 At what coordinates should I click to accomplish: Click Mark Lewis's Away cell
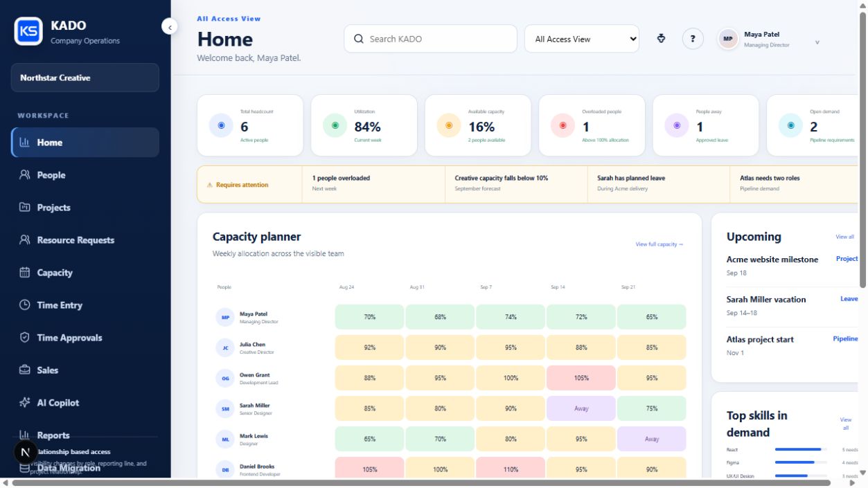coord(652,439)
